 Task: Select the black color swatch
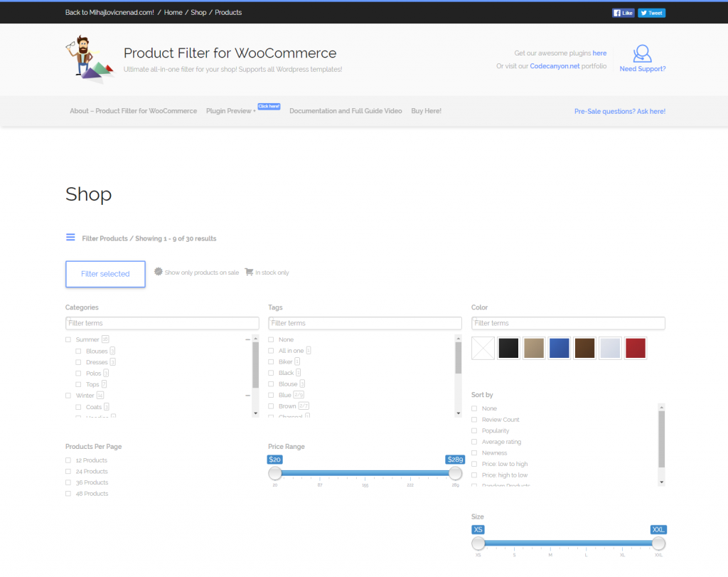pyautogui.click(x=508, y=348)
